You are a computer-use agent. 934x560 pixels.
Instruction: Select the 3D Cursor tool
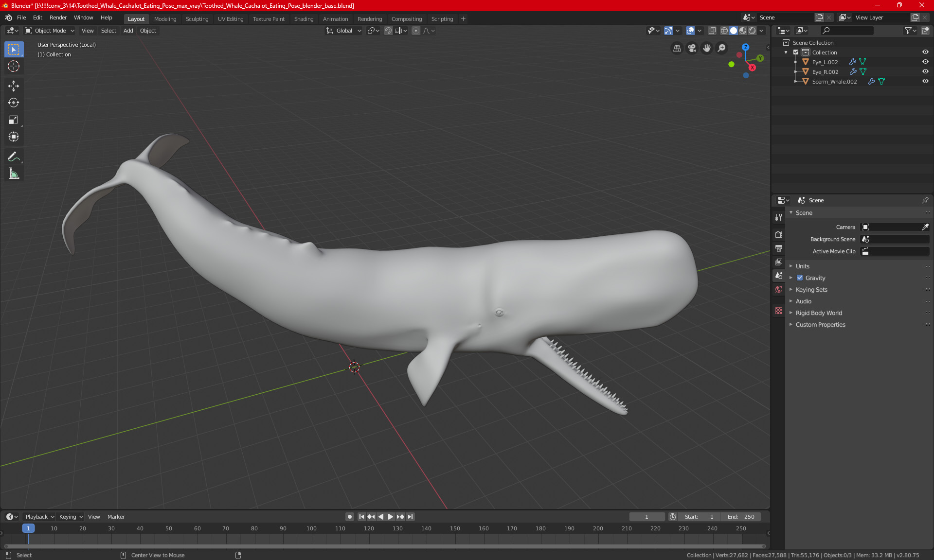14,66
